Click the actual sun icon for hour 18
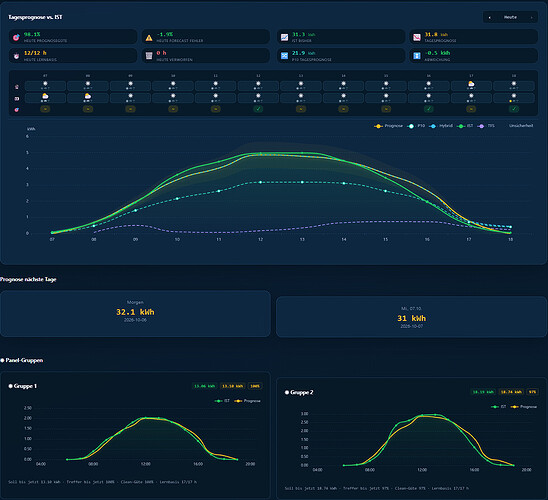This screenshot has width=548, height=500. tap(514, 96)
